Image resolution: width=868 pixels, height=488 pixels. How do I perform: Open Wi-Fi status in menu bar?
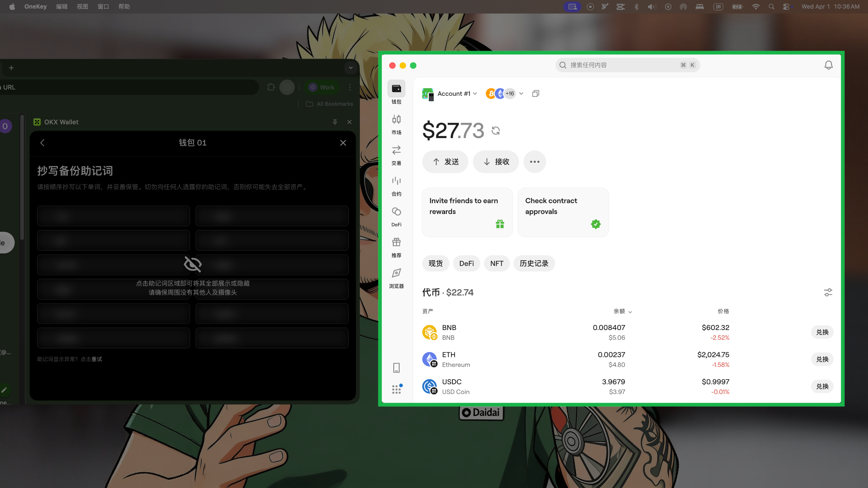point(756,7)
